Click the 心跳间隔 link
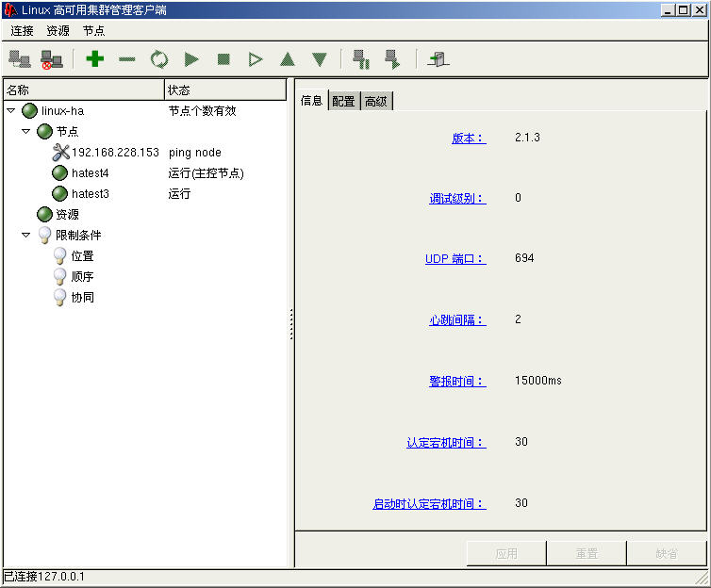The image size is (711, 588). 456,320
